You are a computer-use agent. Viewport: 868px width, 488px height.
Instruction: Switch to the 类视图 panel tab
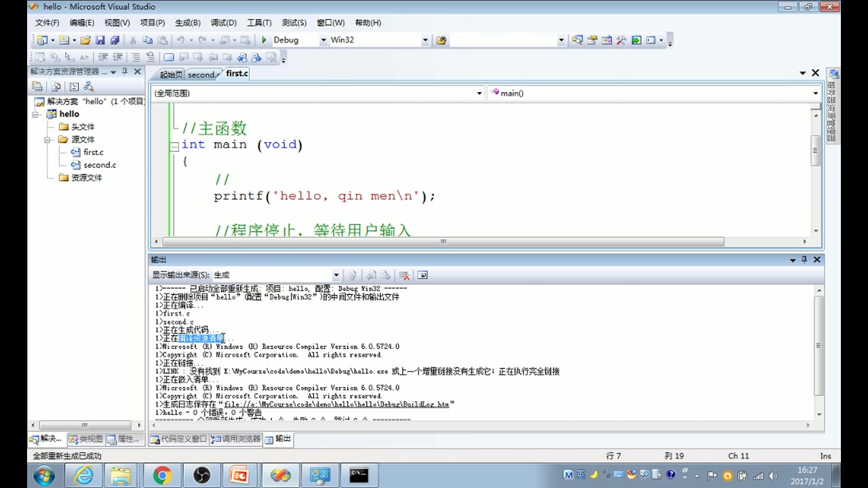pyautogui.click(x=86, y=439)
